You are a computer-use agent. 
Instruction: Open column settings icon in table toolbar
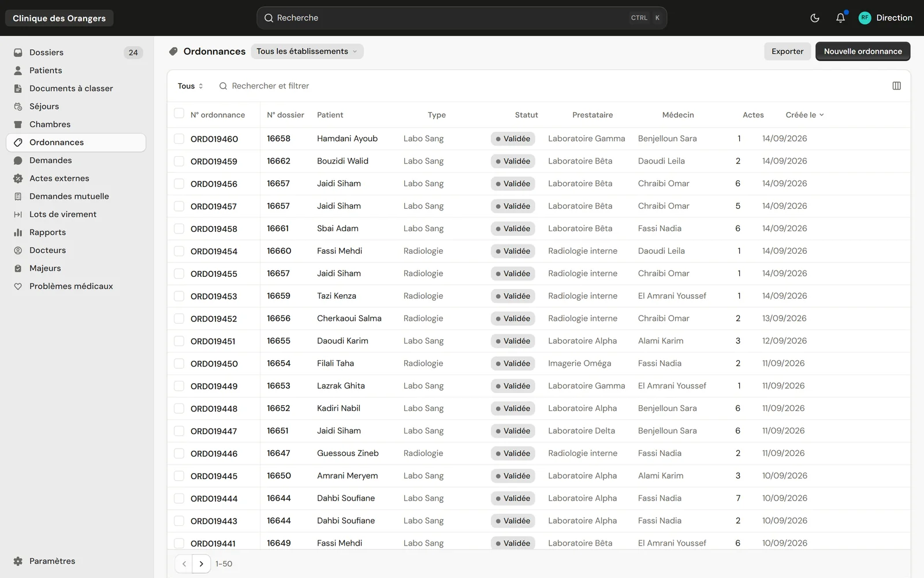[897, 86]
